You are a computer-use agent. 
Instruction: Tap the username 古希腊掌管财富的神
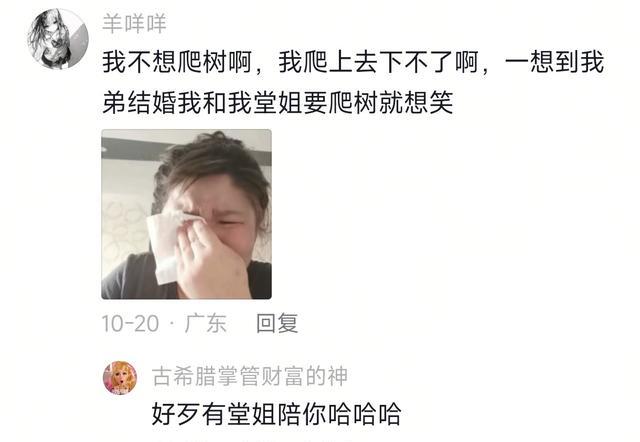[250, 376]
